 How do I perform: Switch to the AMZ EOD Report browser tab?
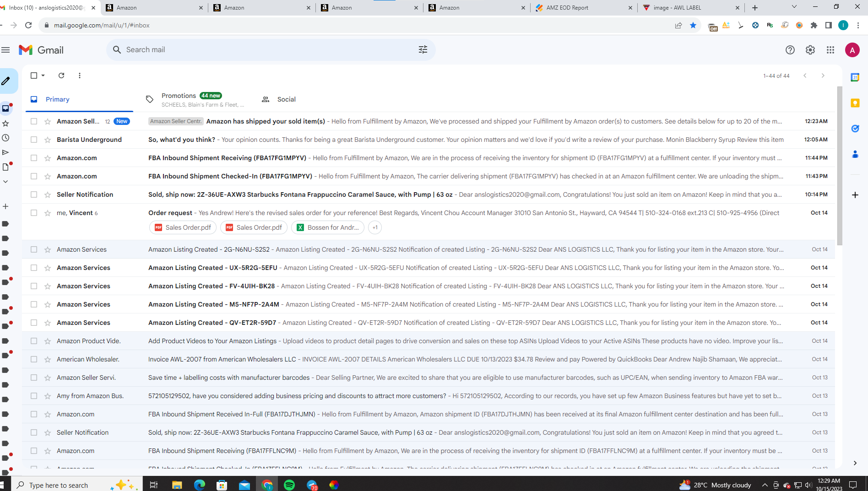coord(583,8)
